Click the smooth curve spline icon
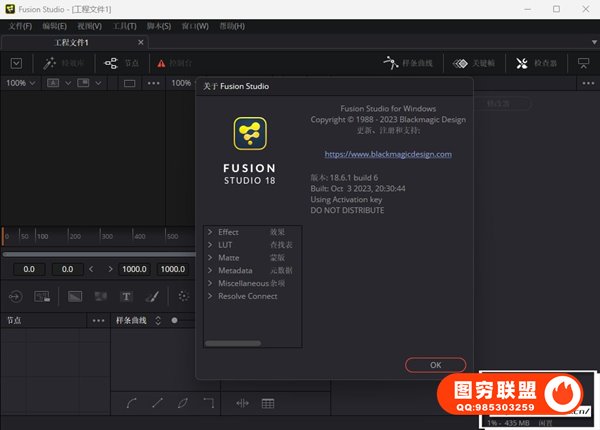Viewport: 600px width, 430px height. pyautogui.click(x=132, y=404)
